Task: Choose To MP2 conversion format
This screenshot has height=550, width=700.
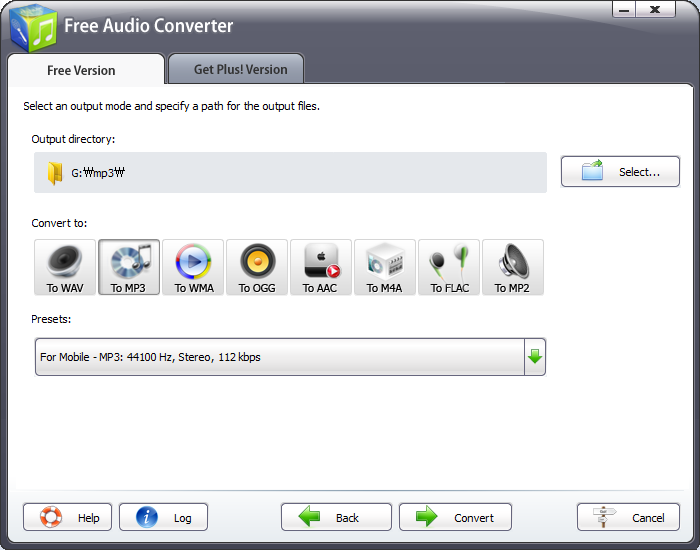Action: [x=512, y=267]
